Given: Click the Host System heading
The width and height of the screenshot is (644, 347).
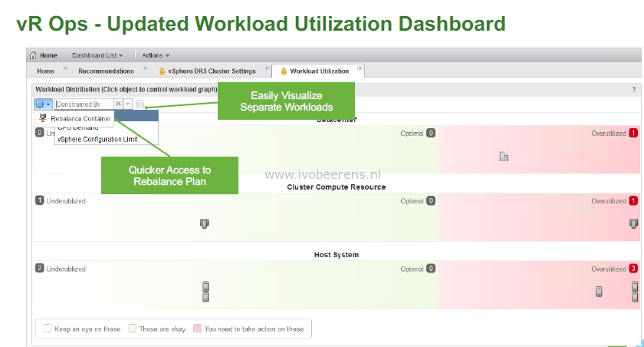Looking at the screenshot, I should click(x=337, y=255).
